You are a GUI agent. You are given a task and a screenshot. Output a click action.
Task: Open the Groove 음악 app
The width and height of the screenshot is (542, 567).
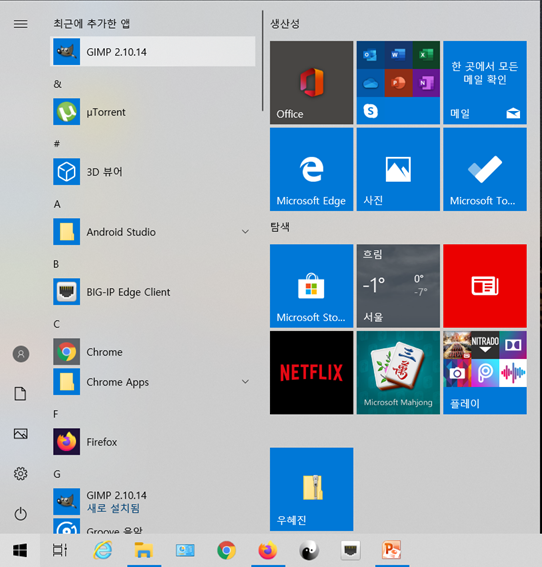[153, 526]
